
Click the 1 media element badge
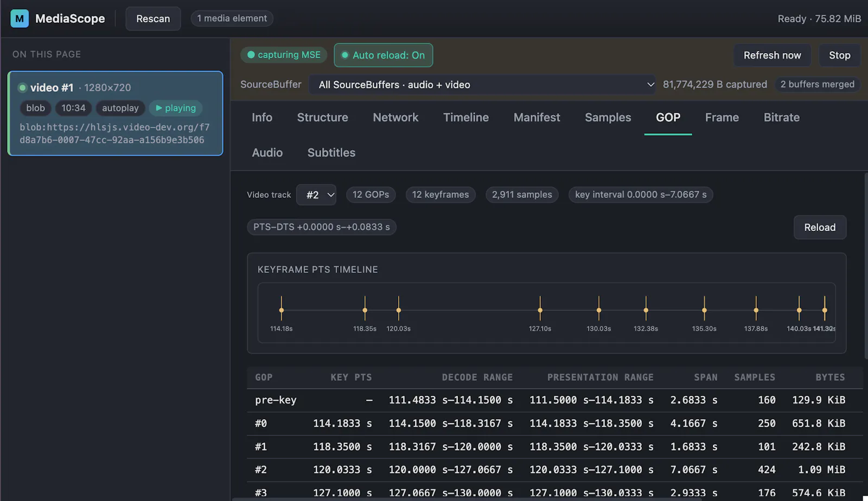[232, 18]
